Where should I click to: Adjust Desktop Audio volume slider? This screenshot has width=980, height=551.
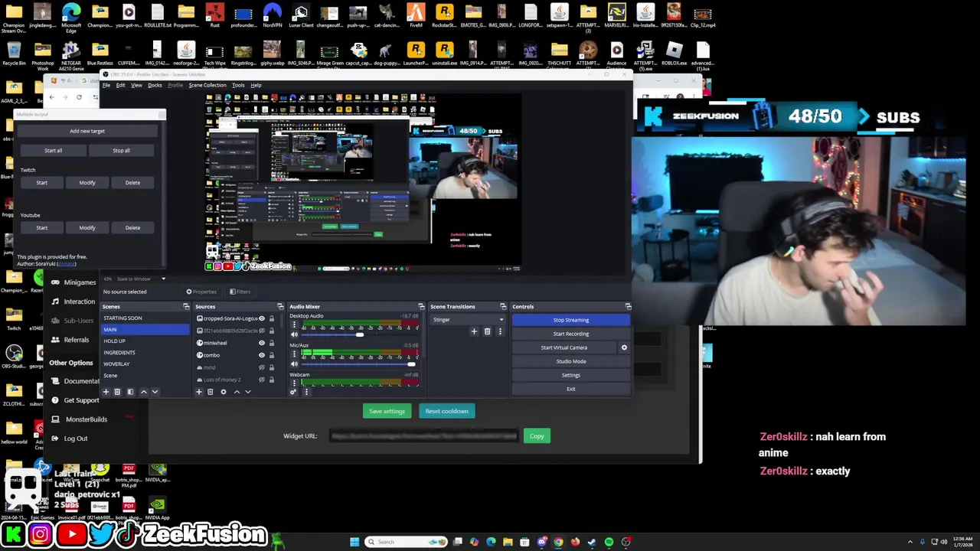360,335
